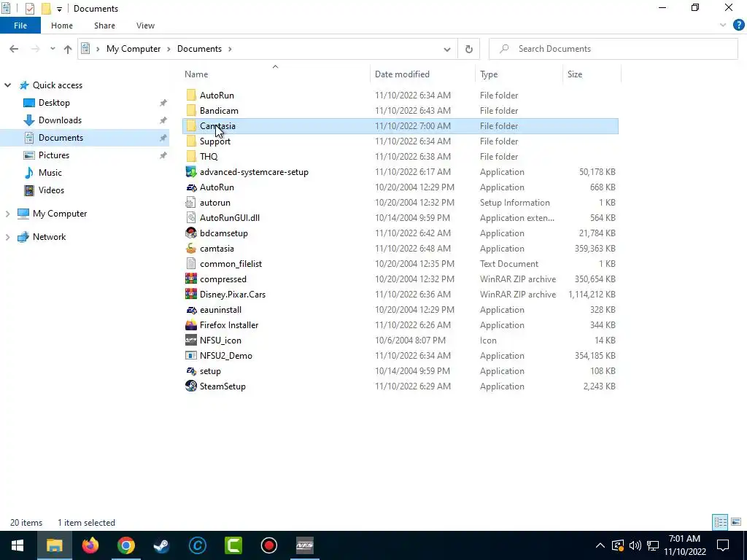Unpin Pictures from Quick access
Image resolution: width=747 pixels, height=560 pixels.
tap(163, 155)
